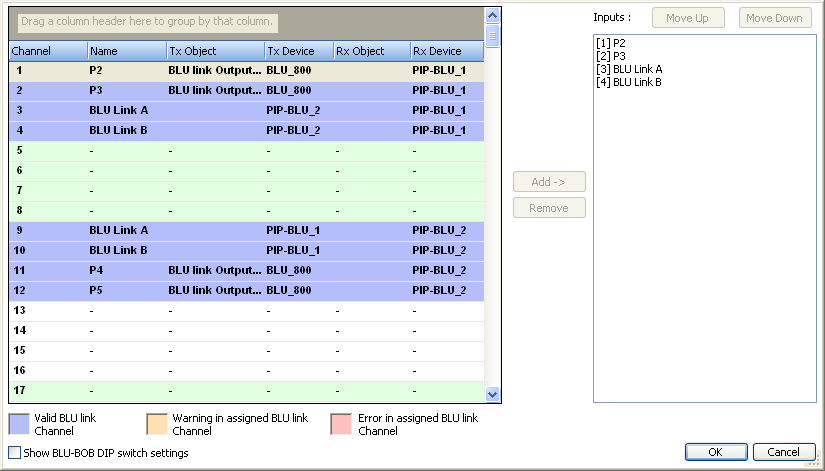Click PIP-BLU_1 Tx Device in channel 9
The image size is (825, 471).
pyautogui.click(x=293, y=231)
